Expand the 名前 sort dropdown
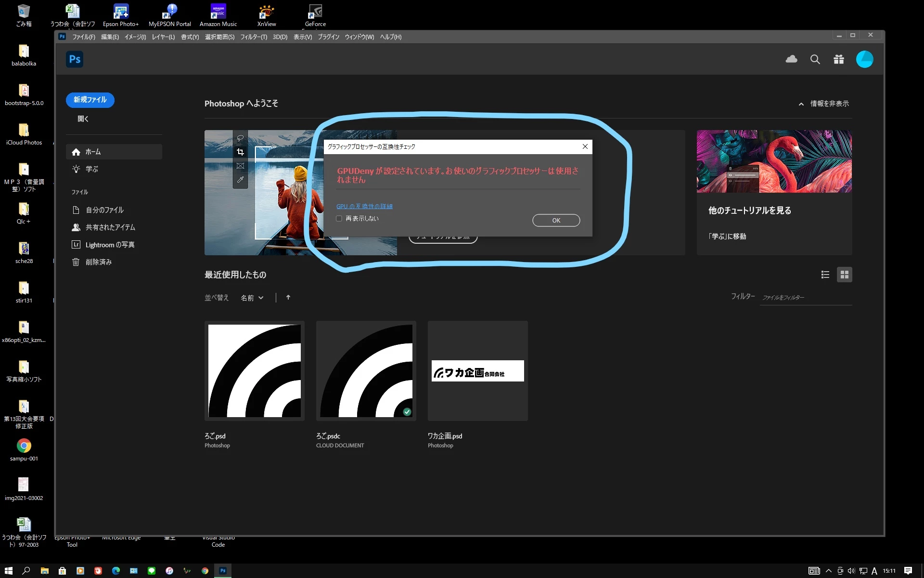Image resolution: width=924 pixels, height=578 pixels. (252, 298)
